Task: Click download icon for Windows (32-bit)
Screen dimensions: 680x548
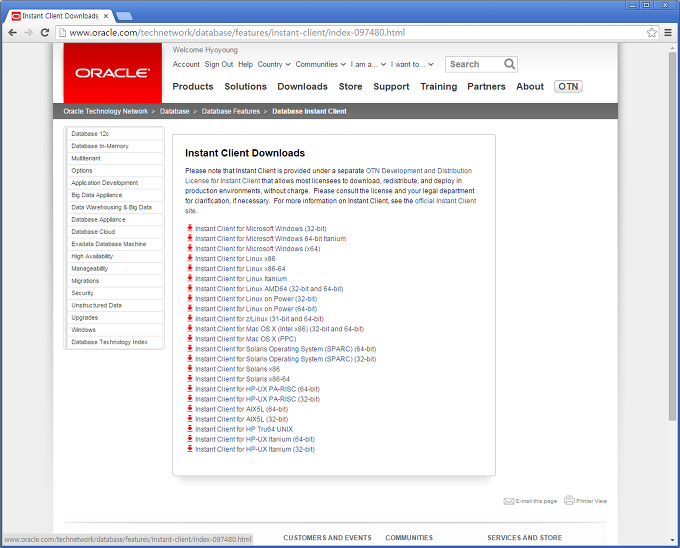Action: (190, 228)
